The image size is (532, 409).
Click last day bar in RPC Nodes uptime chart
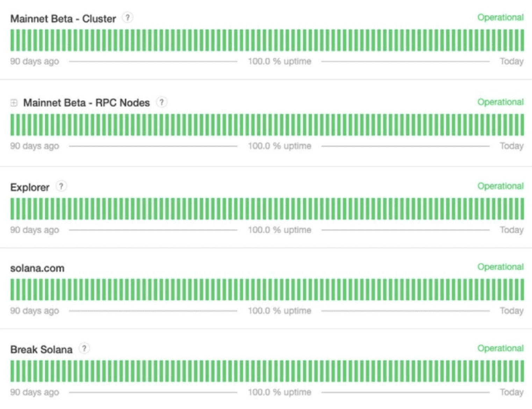point(522,125)
